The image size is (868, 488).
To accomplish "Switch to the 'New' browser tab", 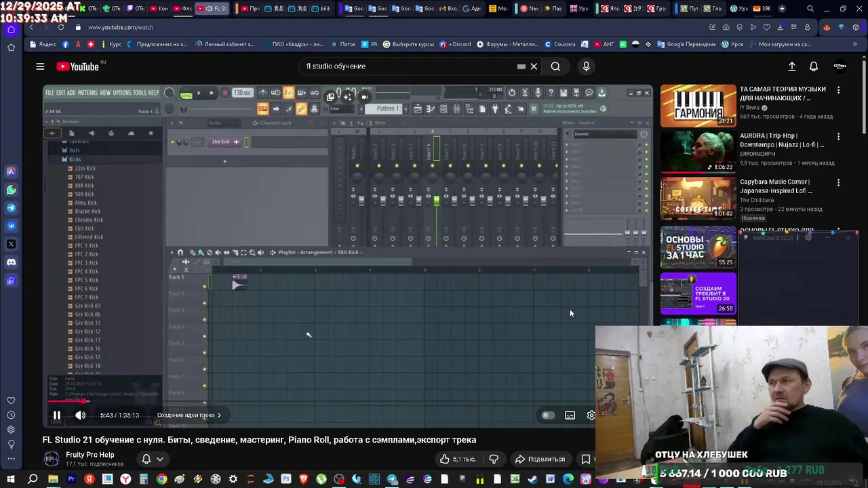I will click(528, 9).
